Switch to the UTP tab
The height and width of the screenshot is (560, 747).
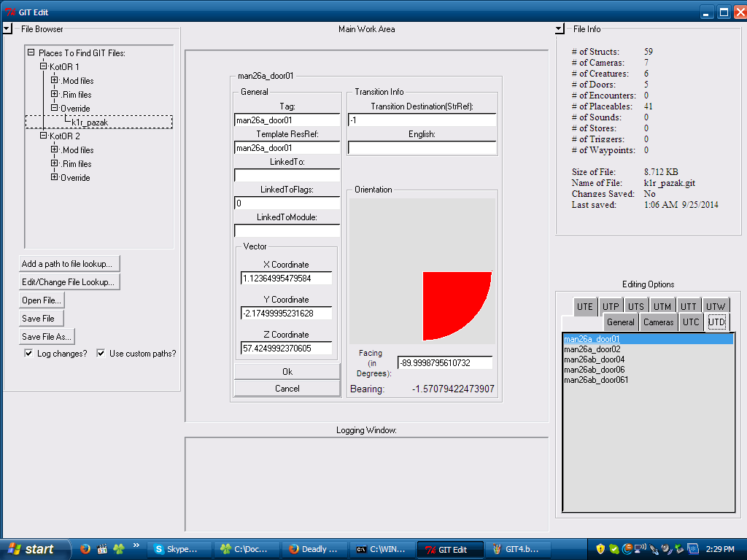pyautogui.click(x=611, y=307)
